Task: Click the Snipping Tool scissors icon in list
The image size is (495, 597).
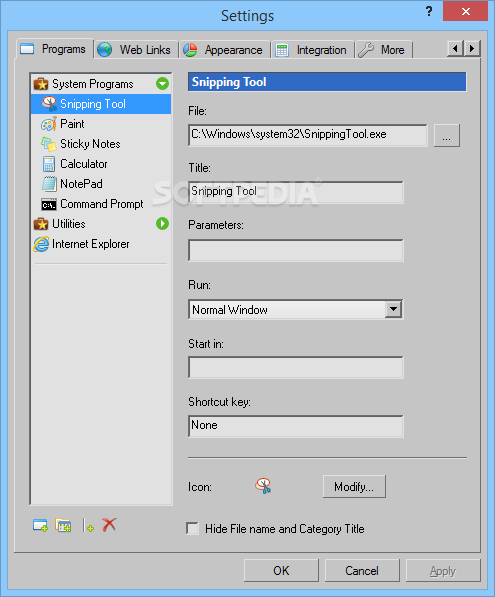Action: point(49,104)
